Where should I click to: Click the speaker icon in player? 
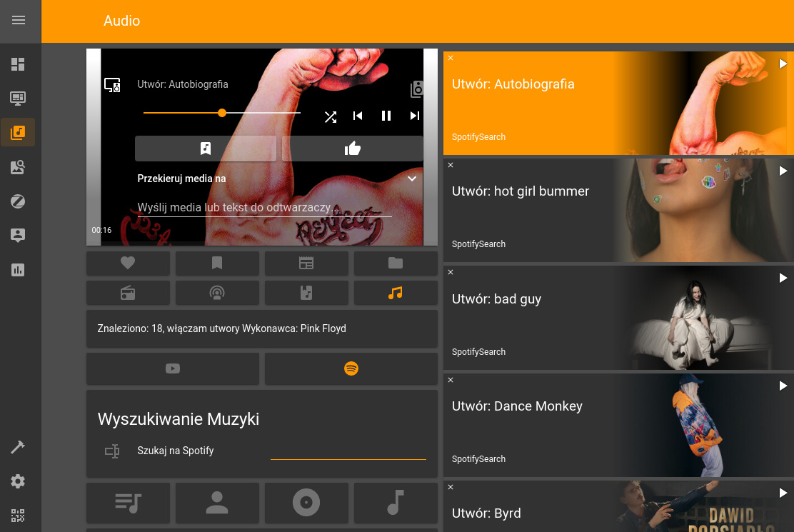coord(417,89)
